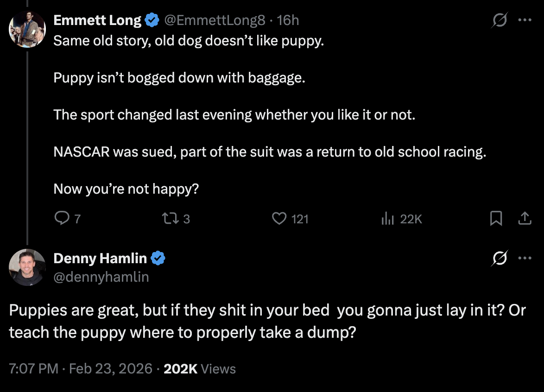544x392 pixels.
Task: Click the Denny Hamlin display name
Action: pos(100,258)
